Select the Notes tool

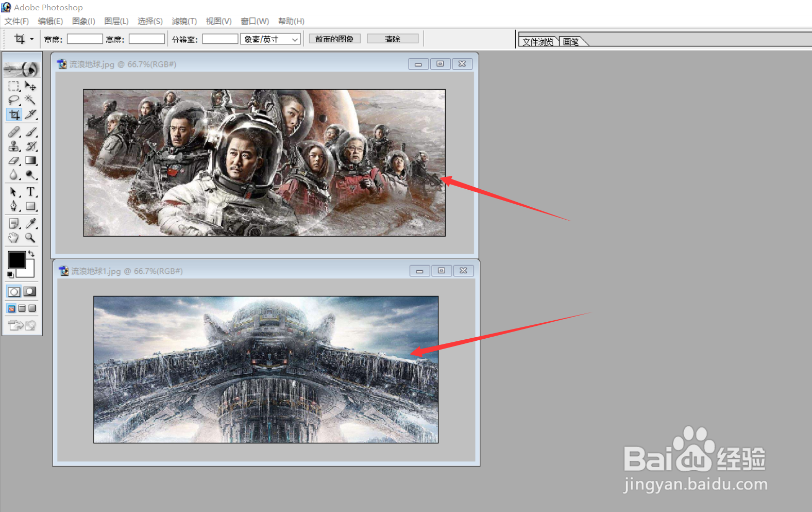coord(14,223)
